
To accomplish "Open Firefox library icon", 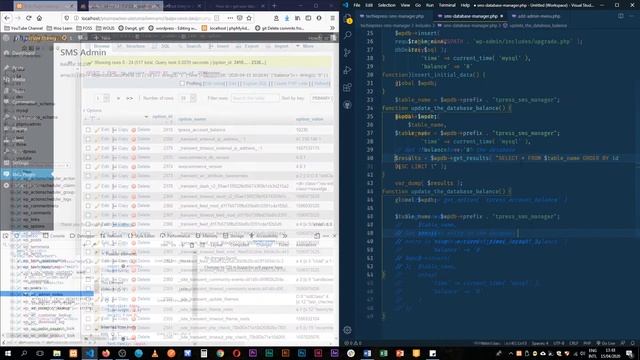I will [298, 18].
